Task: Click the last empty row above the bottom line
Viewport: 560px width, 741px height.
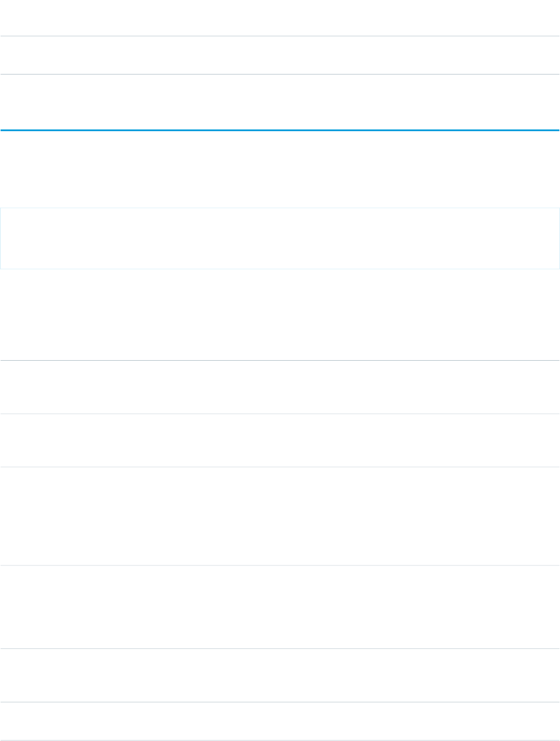Action: 280,720
